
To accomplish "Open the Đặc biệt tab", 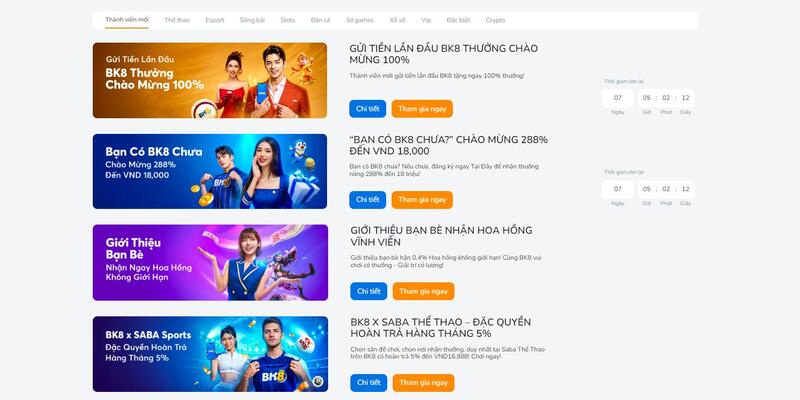I will pyautogui.click(x=458, y=20).
